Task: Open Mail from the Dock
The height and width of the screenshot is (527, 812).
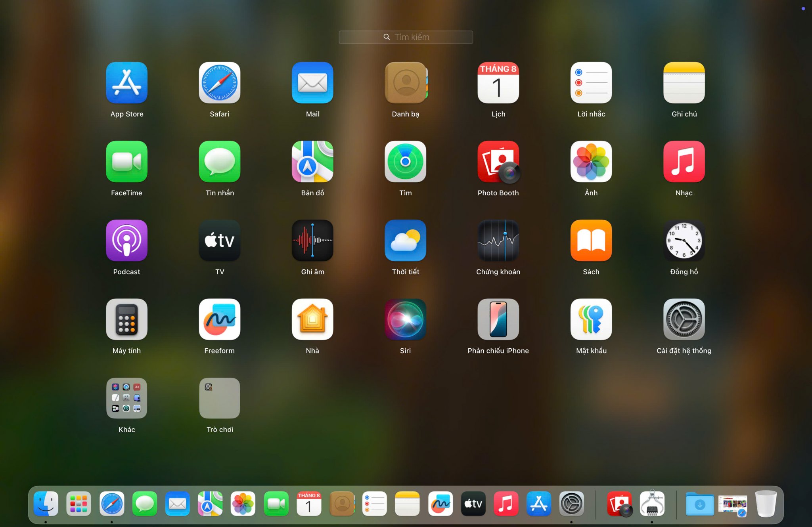Action: coord(177,504)
